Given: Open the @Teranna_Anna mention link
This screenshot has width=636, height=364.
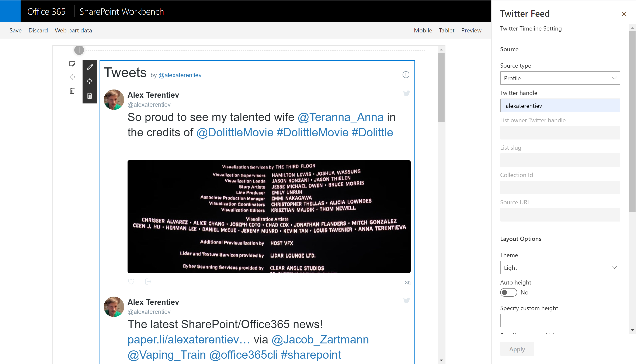Looking at the screenshot, I should coord(340,117).
